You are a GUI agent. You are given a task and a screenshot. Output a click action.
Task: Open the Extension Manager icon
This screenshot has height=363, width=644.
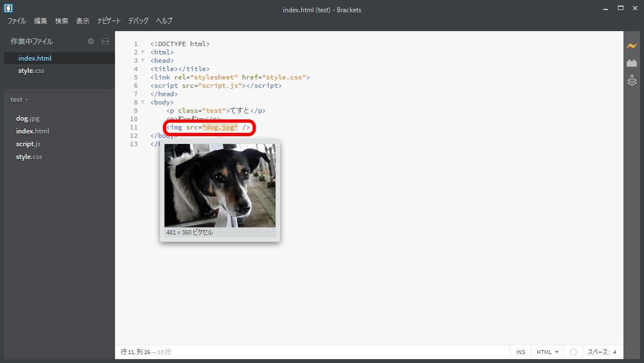631,63
